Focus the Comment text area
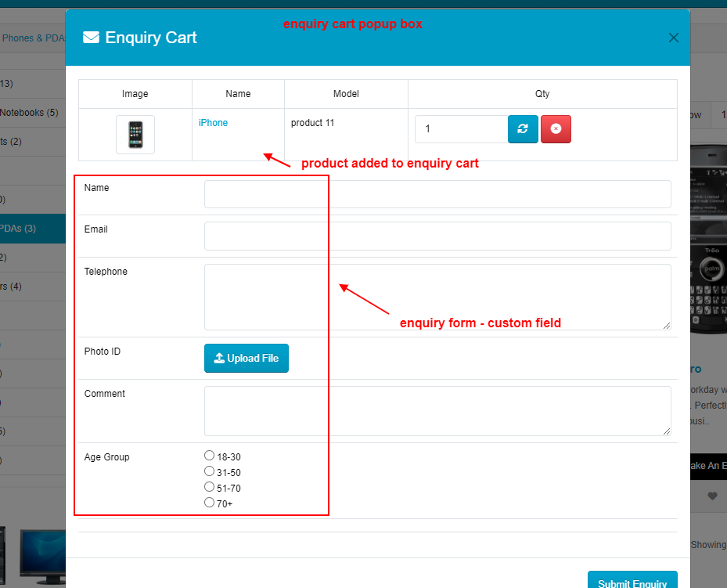This screenshot has height=588, width=727. pos(437,410)
